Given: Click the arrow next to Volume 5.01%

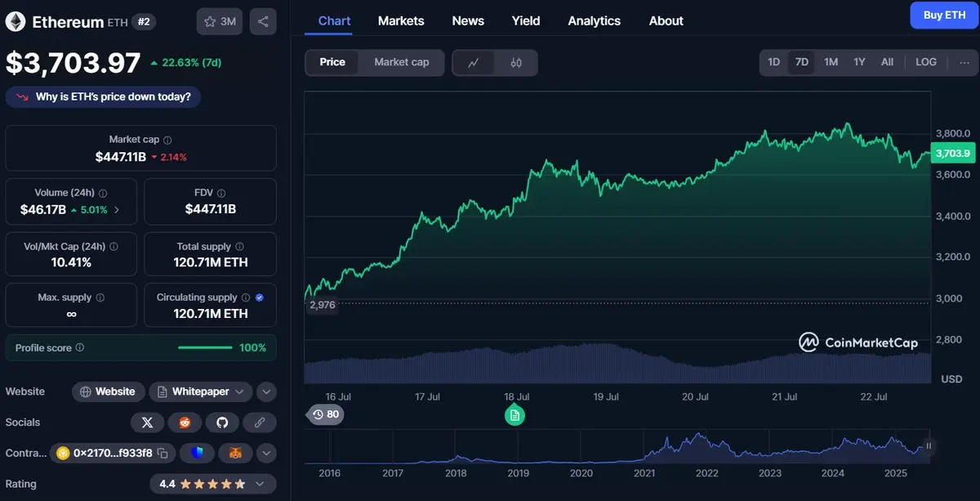Looking at the screenshot, I should coord(116,210).
